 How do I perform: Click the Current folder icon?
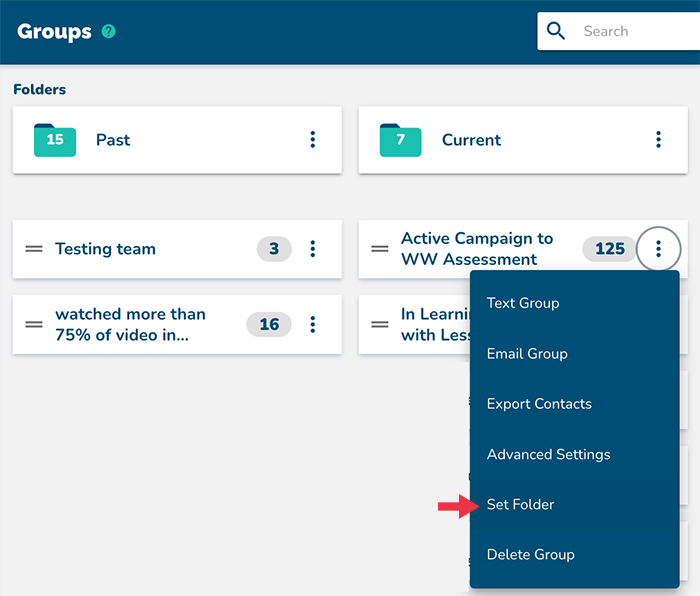coord(400,140)
